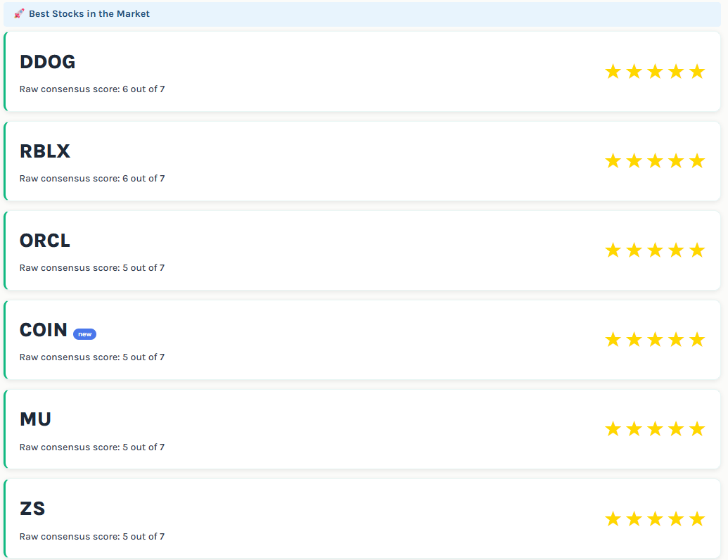The height and width of the screenshot is (560, 728).
Task: Click RBLX raw consensus score text
Action: tap(92, 178)
